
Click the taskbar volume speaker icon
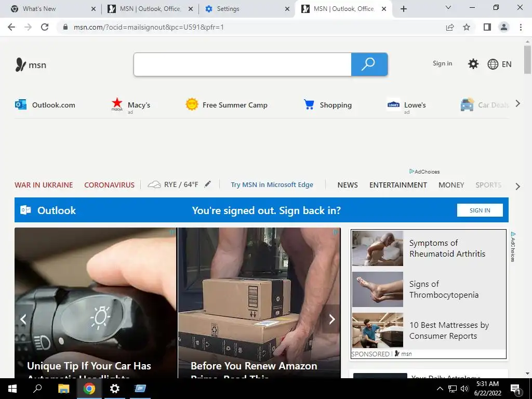(x=464, y=389)
